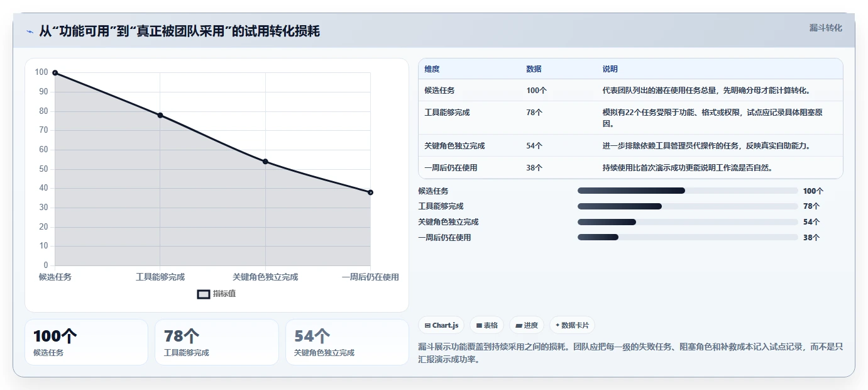This screenshot has width=868, height=390.
Task: Click the 维度 table column header
Action: pos(432,69)
